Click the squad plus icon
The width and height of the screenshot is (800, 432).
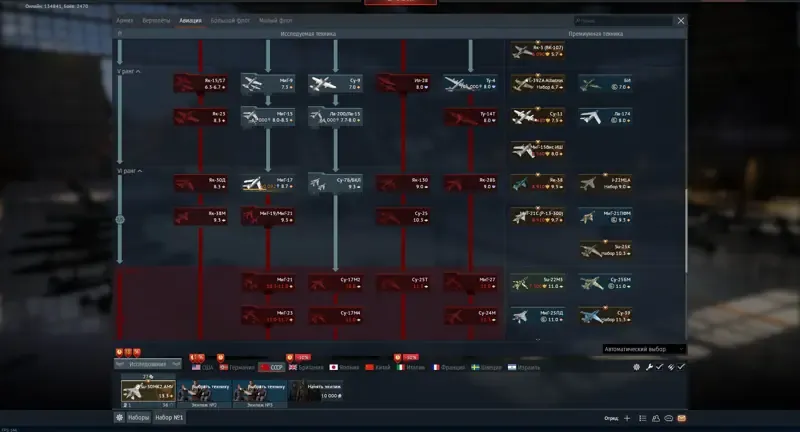point(627,418)
